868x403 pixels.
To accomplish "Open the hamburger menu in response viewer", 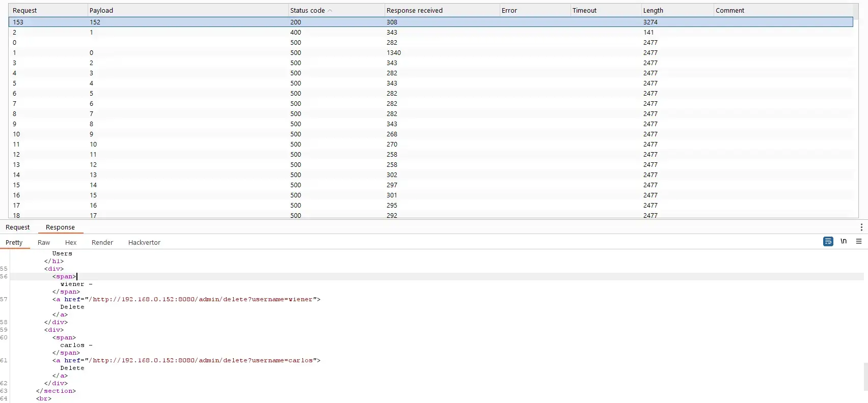I will pos(859,241).
